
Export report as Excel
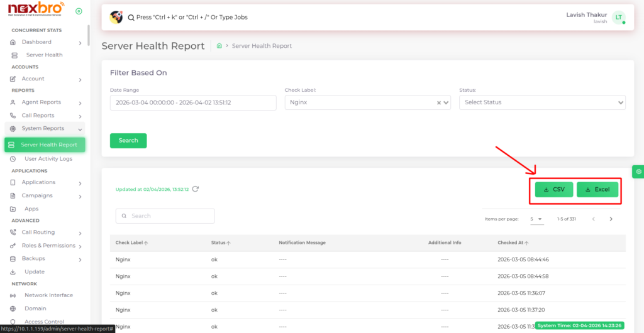[597, 190]
